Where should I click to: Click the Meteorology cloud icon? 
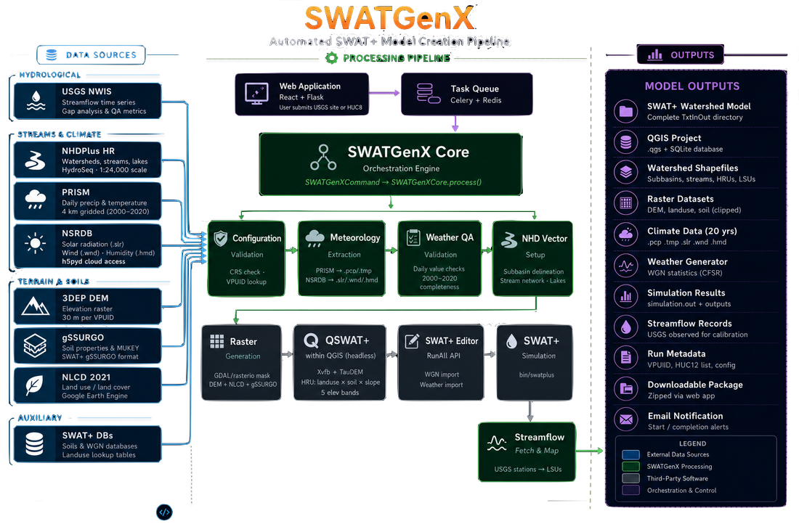pos(315,238)
